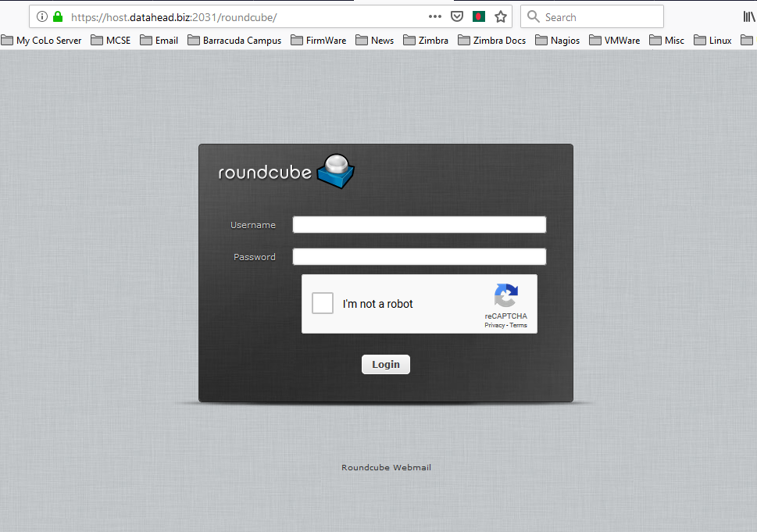The height and width of the screenshot is (532, 757).
Task: Open the three-dot page actions menu
Action: (435, 16)
